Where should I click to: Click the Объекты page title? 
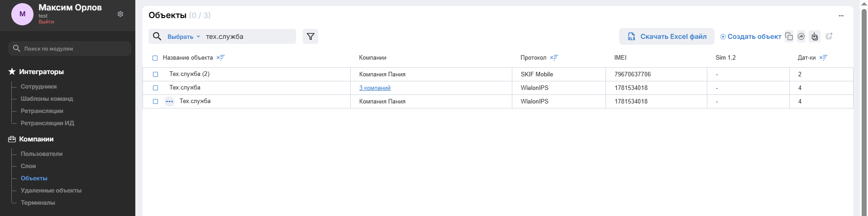coord(167,15)
